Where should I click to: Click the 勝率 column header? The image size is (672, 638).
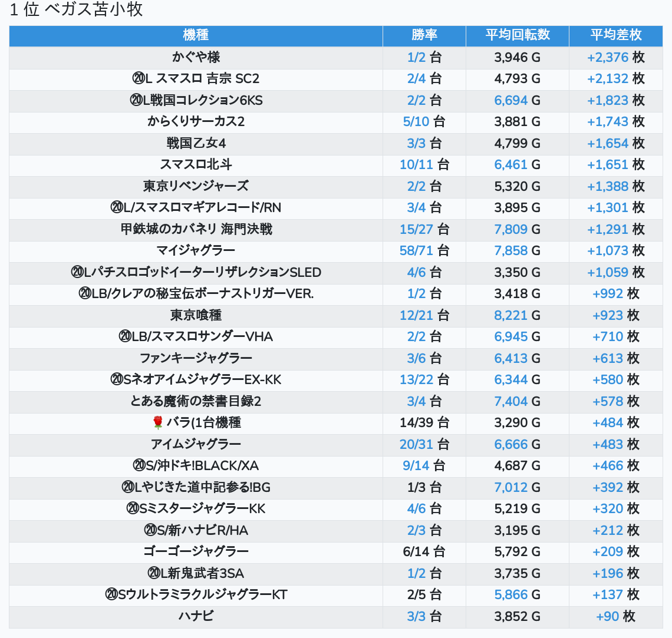[424, 35]
